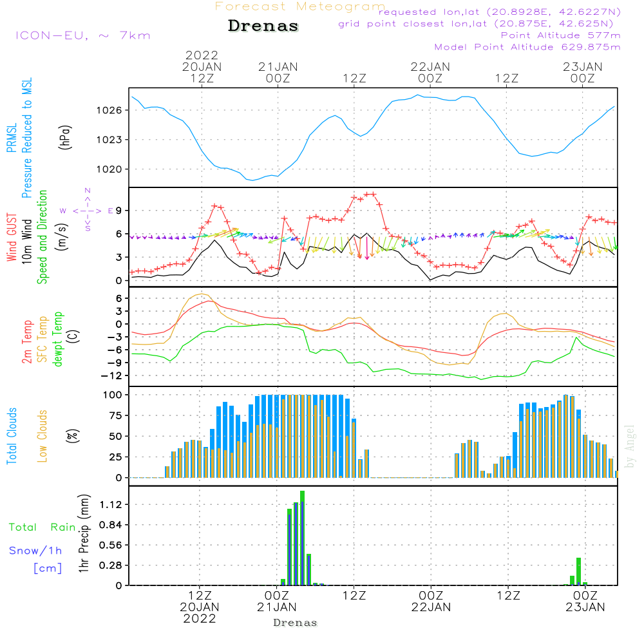Click the 75 cloud percentage tick
This screenshot has height=644, width=644.
pos(115,415)
